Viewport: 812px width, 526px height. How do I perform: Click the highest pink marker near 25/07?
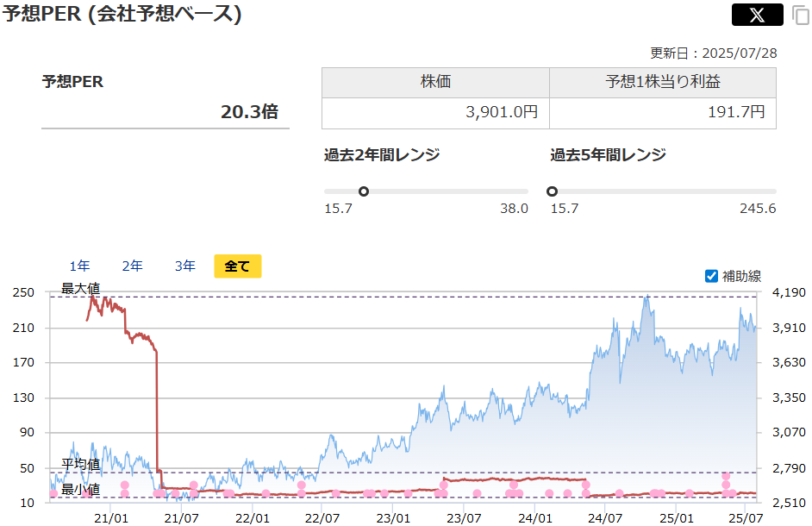[726, 476]
